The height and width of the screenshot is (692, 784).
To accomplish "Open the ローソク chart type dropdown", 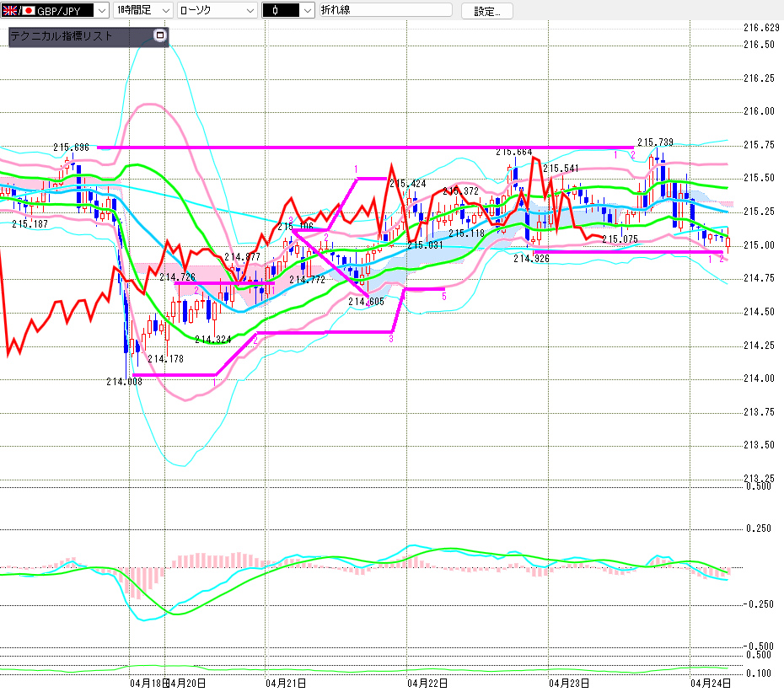I will [x=250, y=10].
